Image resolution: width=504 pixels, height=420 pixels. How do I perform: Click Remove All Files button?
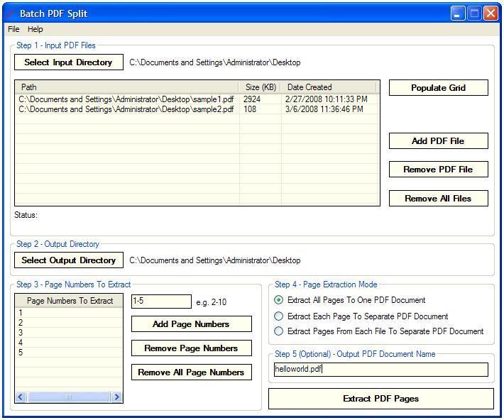(439, 198)
